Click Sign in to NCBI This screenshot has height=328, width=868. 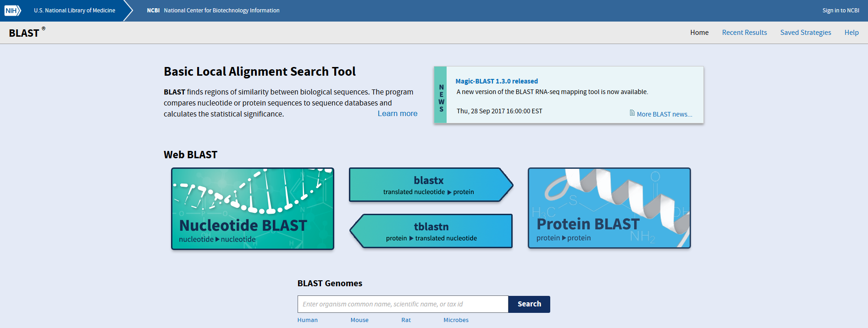pyautogui.click(x=840, y=11)
